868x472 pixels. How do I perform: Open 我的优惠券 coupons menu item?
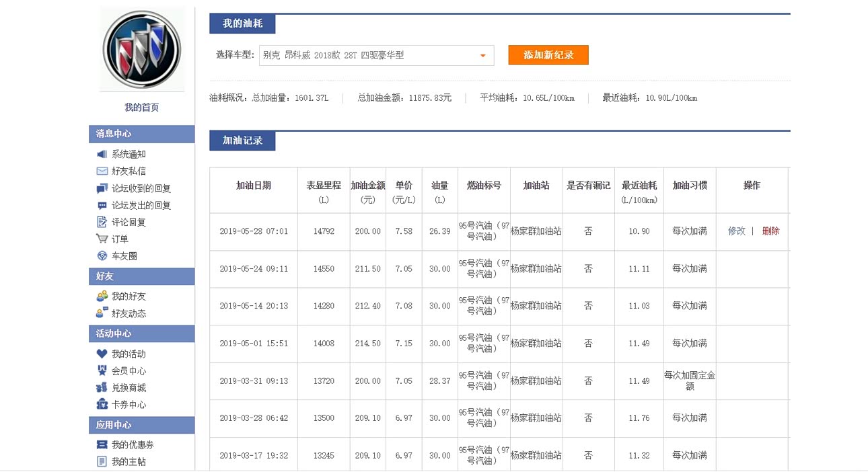(133, 444)
